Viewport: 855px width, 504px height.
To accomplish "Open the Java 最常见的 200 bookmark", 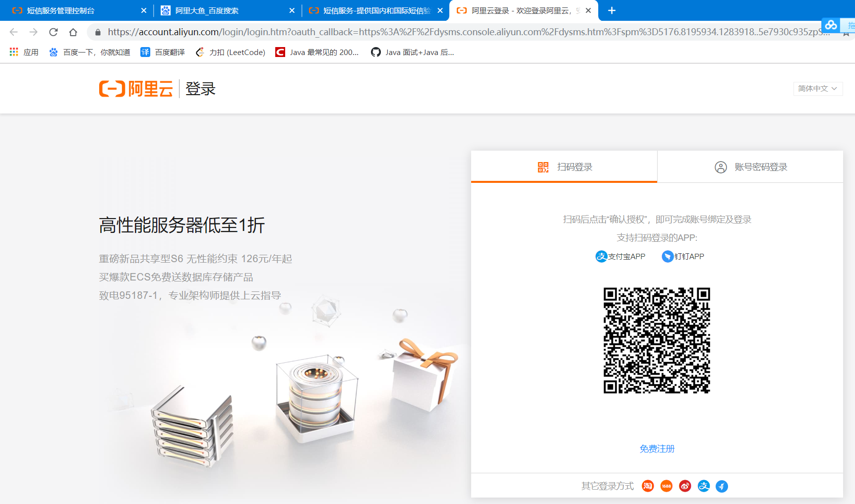I will (317, 52).
